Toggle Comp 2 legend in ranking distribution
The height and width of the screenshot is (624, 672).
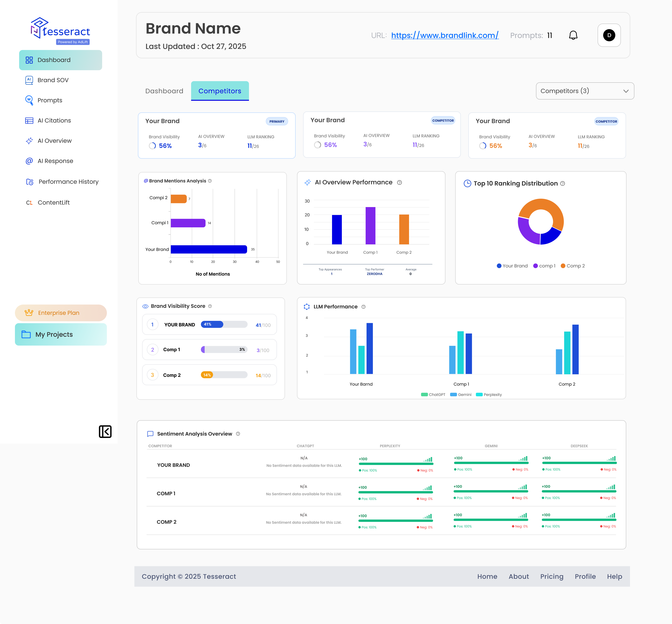click(573, 266)
